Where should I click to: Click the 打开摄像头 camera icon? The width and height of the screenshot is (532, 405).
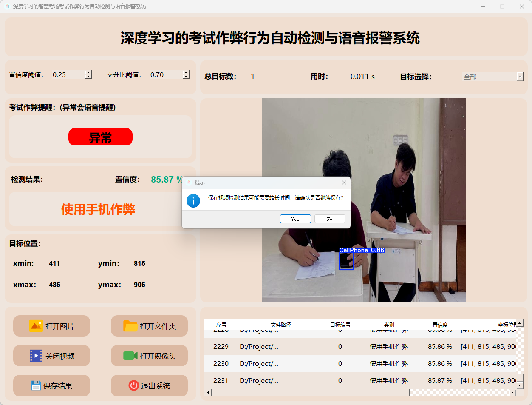coord(130,356)
